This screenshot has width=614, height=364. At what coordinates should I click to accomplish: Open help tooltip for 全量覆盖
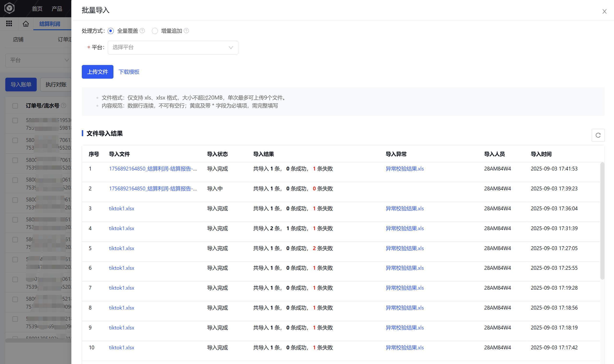(142, 31)
